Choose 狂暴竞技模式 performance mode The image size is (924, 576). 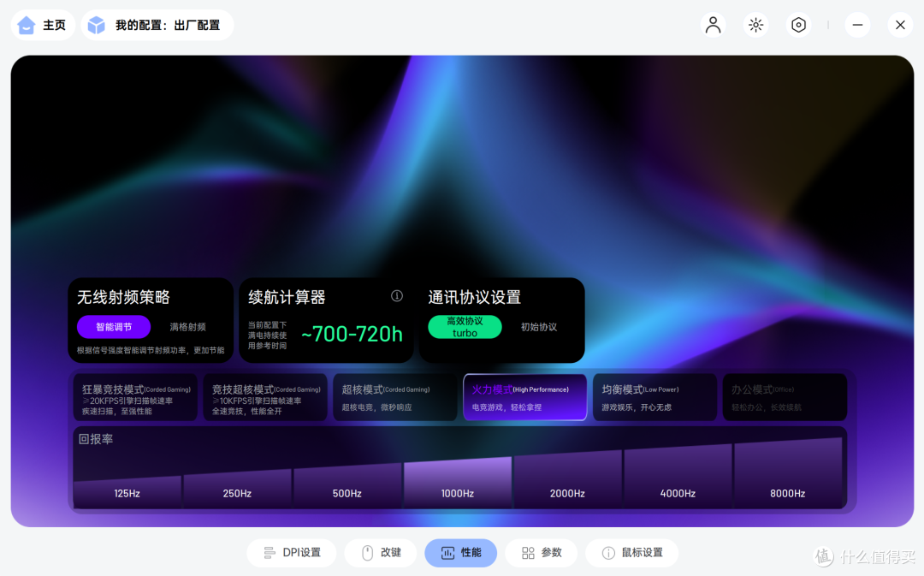135,397
